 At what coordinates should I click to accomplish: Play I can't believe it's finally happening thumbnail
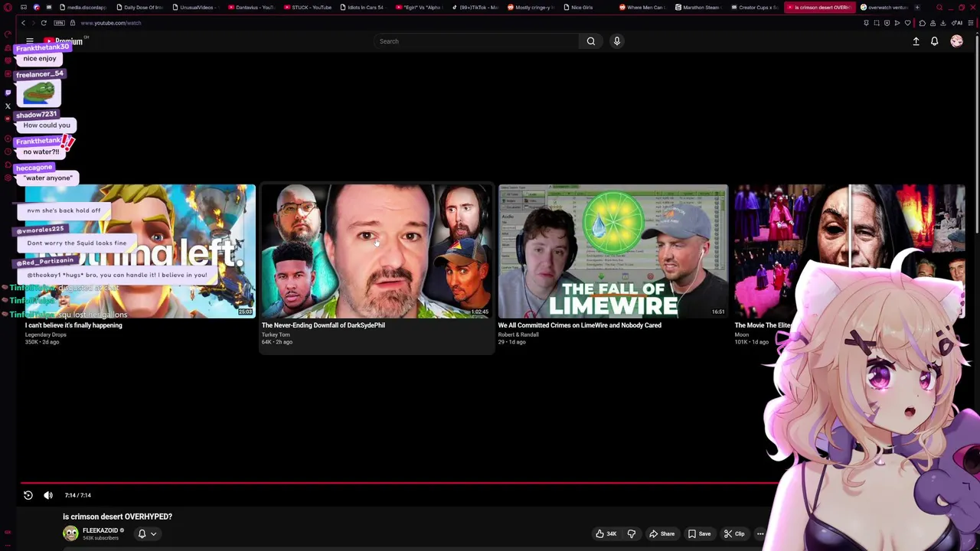[x=140, y=251]
